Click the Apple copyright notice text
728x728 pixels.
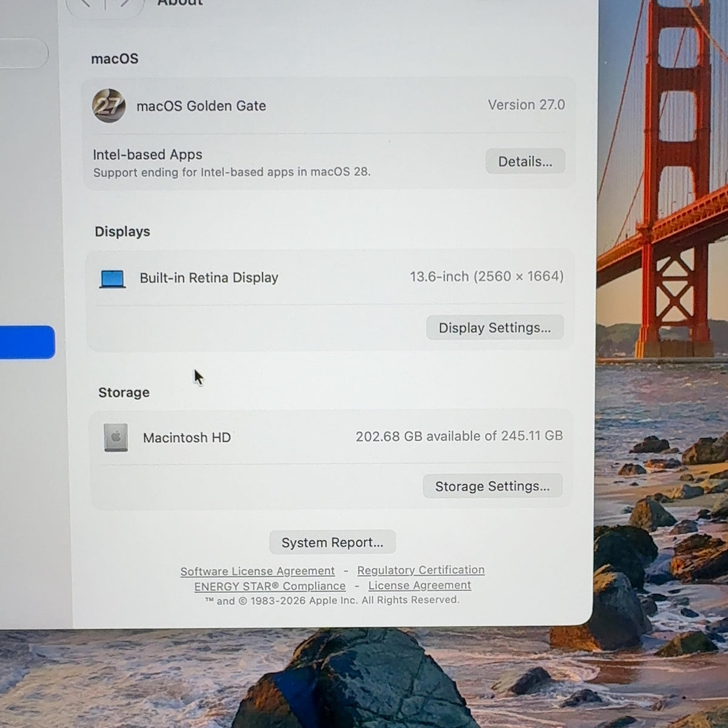pyautogui.click(x=332, y=600)
